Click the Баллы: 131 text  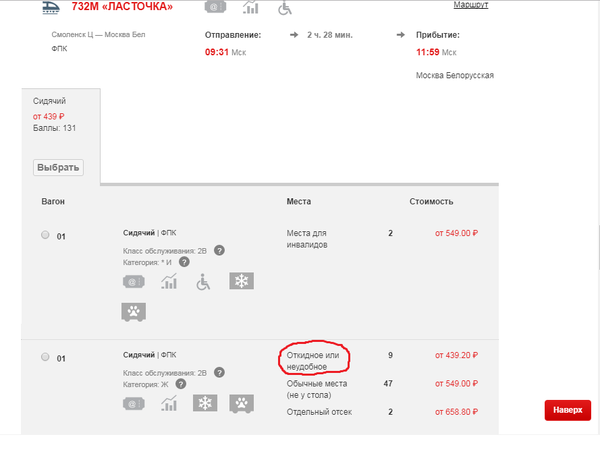(54, 128)
